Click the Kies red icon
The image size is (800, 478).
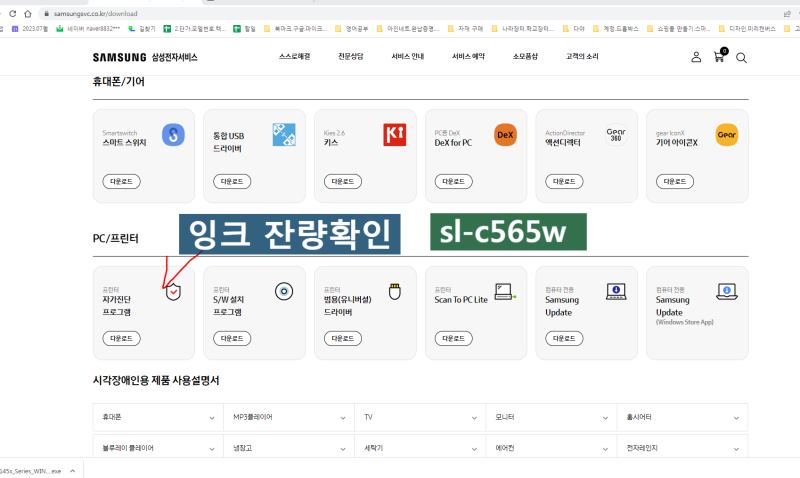click(x=394, y=135)
